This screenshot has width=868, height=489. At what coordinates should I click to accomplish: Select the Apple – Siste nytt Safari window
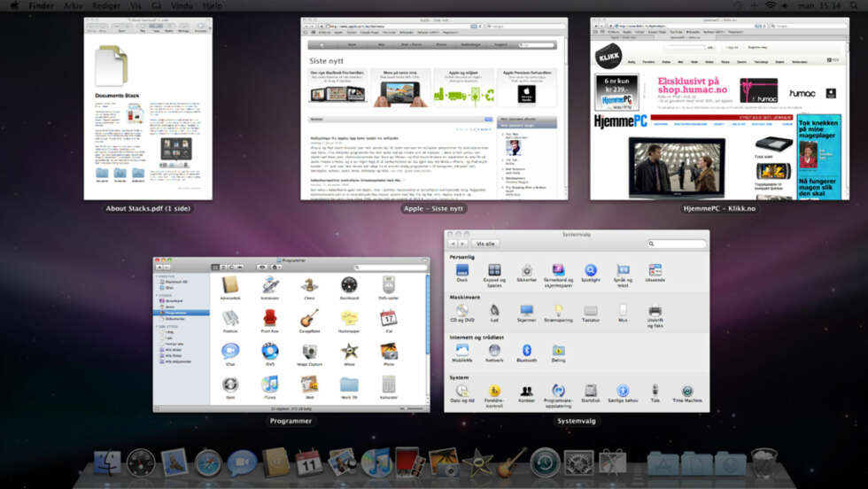coord(434,109)
